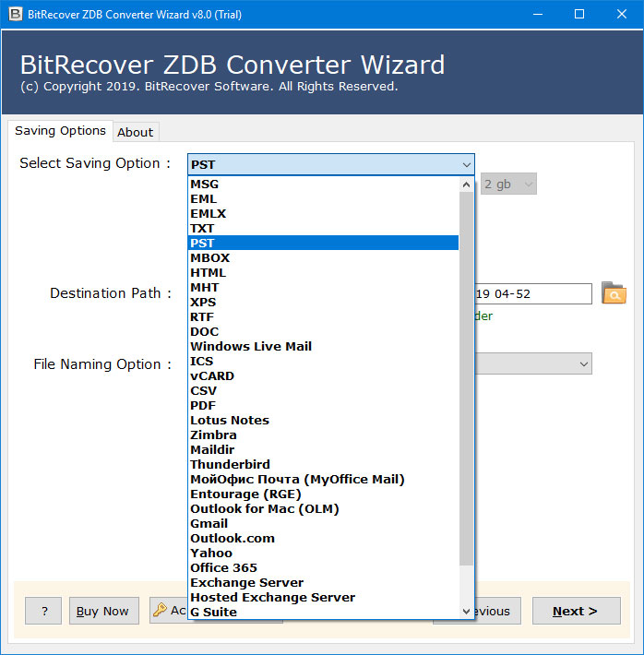Select HTML in the format list
Screen dimensions: 644x655
[x=324, y=273]
